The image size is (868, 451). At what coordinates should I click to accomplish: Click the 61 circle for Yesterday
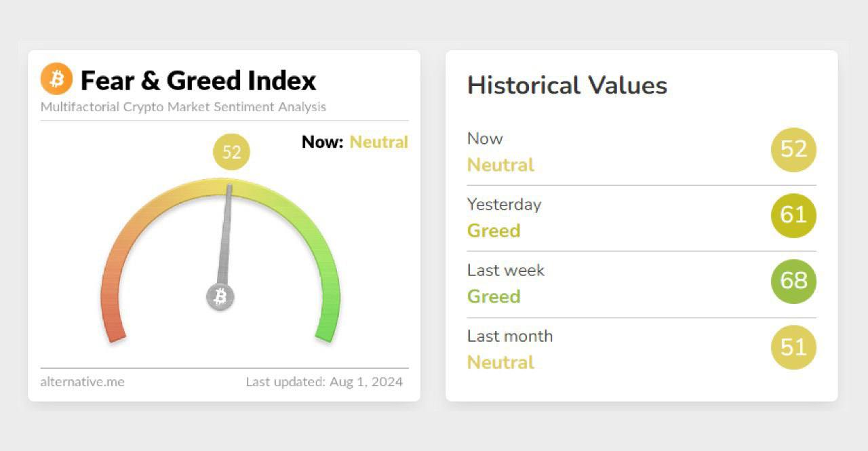point(793,216)
